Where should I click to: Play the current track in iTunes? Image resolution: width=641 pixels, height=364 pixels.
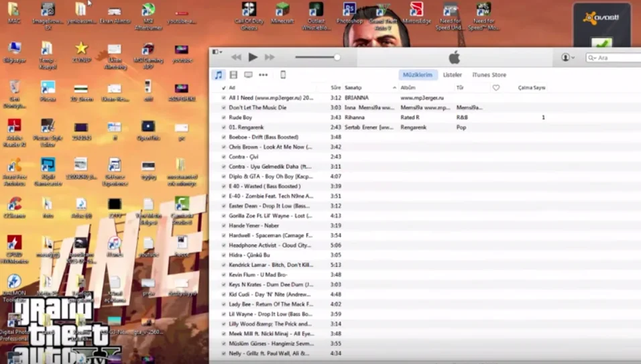[x=253, y=57]
